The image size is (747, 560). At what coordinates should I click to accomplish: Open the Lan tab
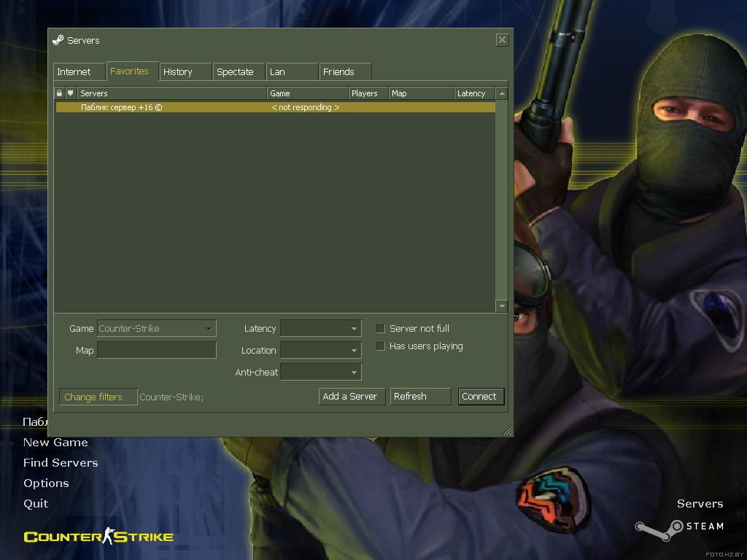click(292, 72)
